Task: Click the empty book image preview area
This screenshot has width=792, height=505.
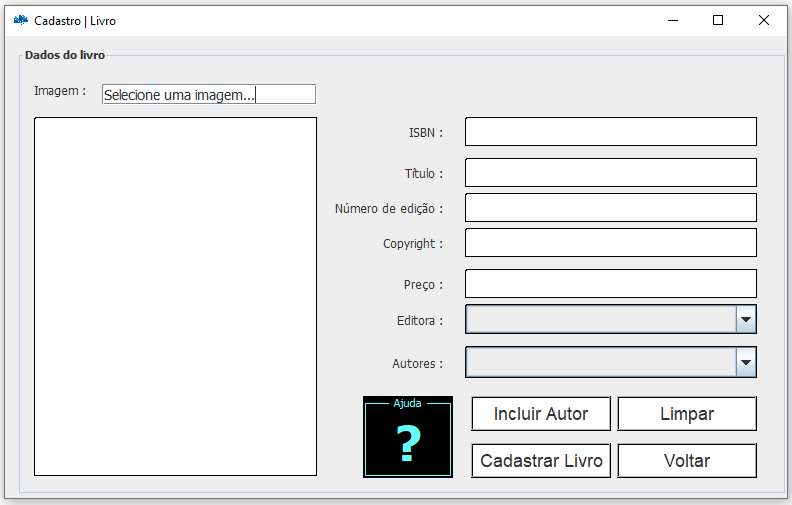Action: point(175,296)
